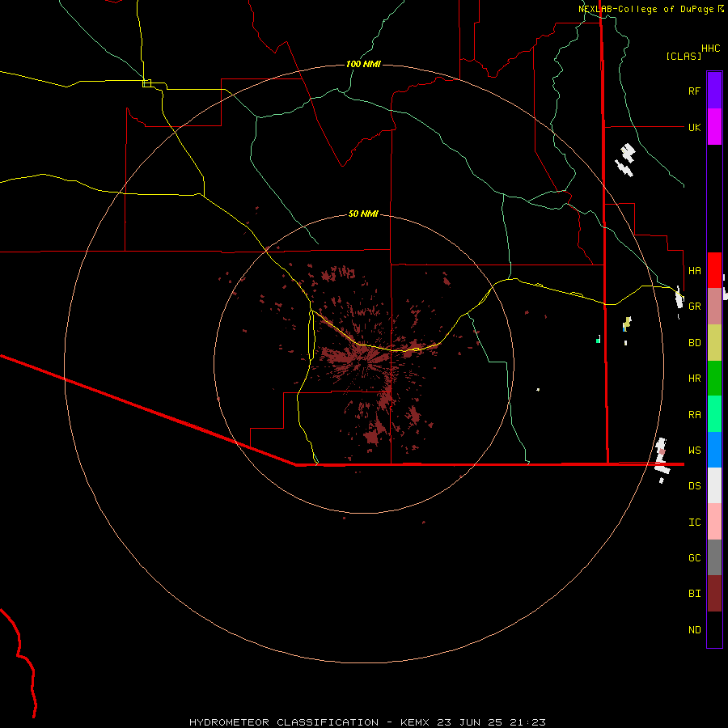Viewport: 728px width, 728px height.
Task: Click the [CLAS] units label
Action: click(684, 56)
